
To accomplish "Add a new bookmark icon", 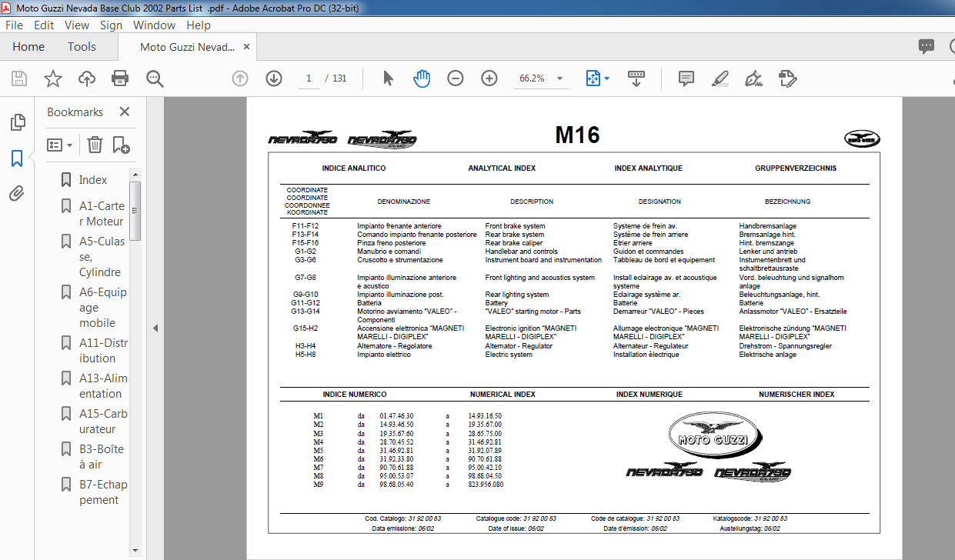I will 121,145.
